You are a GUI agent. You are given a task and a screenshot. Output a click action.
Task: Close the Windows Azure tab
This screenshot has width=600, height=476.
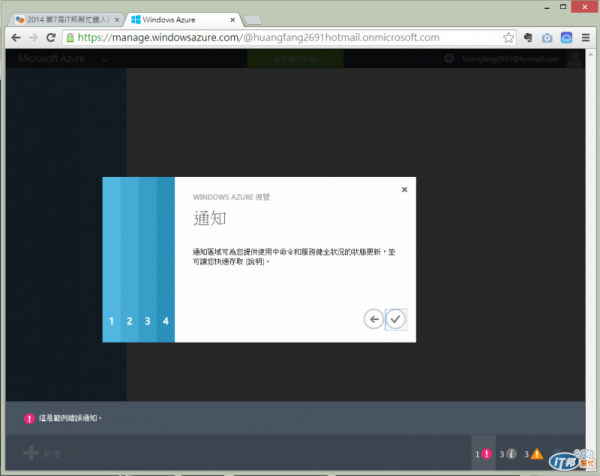pyautogui.click(x=233, y=20)
